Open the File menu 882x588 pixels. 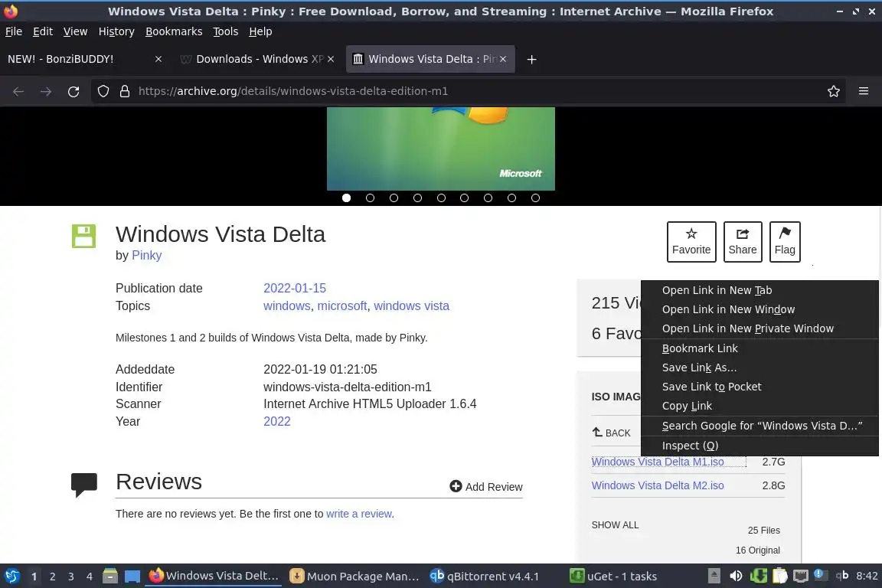(14, 31)
